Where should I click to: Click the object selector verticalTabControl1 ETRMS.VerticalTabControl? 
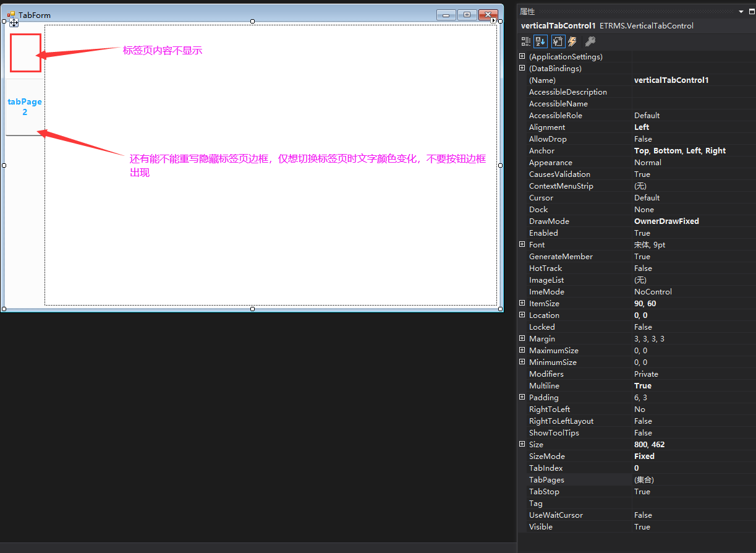point(637,26)
